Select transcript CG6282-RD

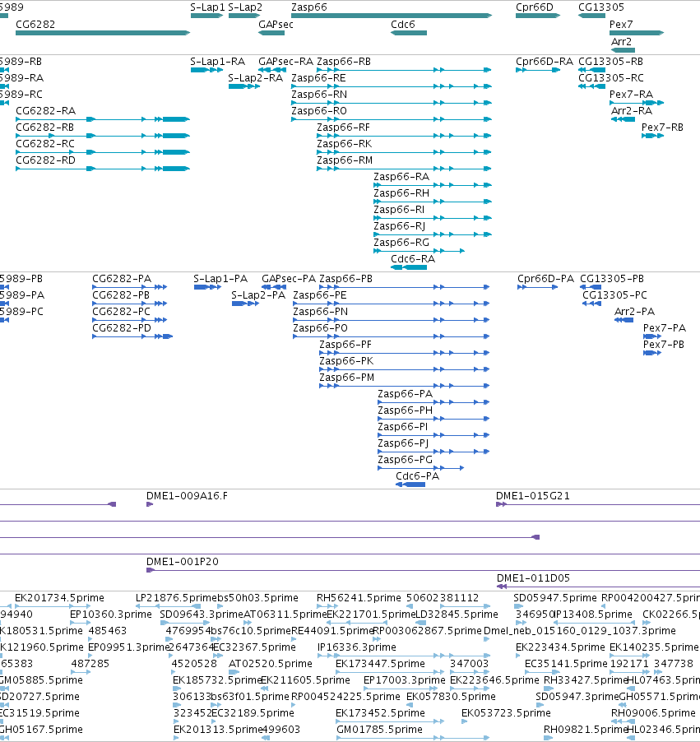tap(45, 160)
